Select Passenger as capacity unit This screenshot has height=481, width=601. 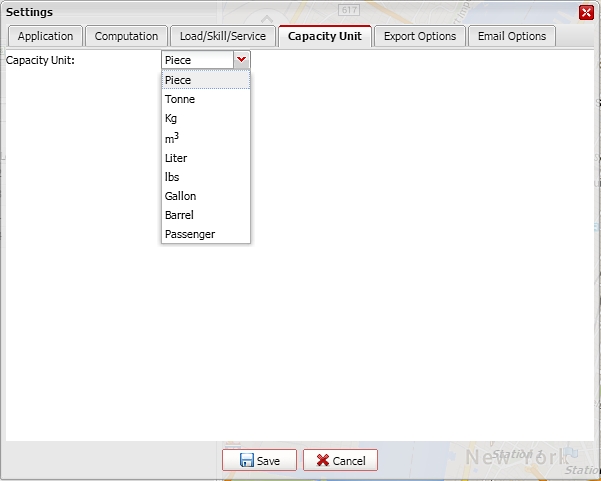(206, 234)
